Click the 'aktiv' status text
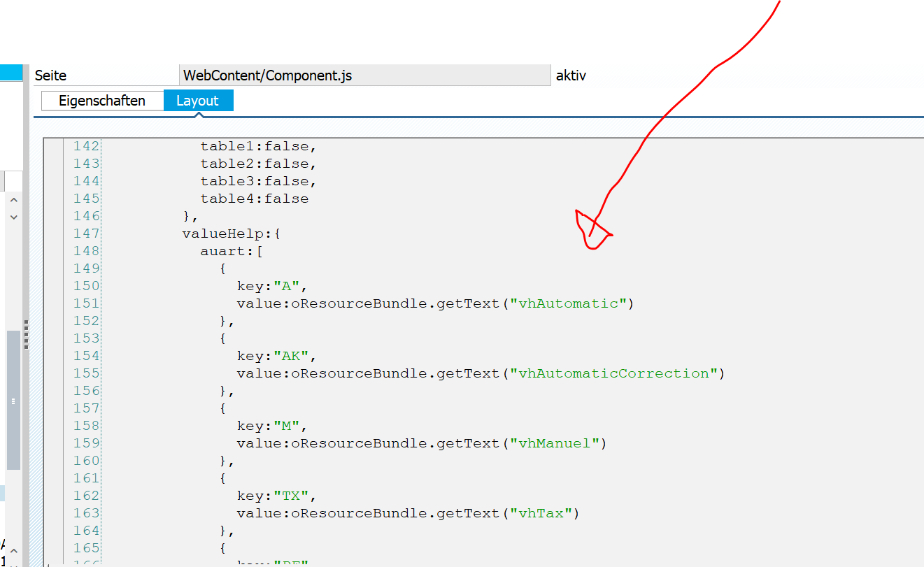 point(571,76)
